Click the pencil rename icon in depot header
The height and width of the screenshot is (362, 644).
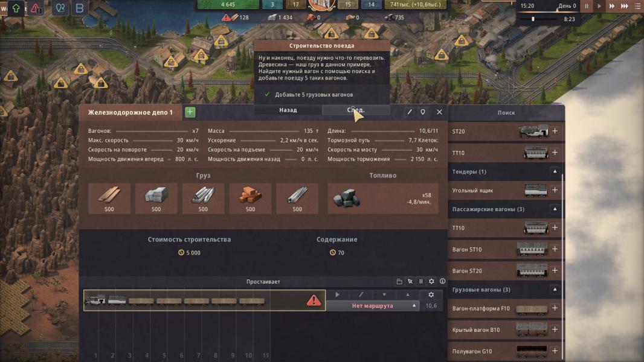pos(409,112)
